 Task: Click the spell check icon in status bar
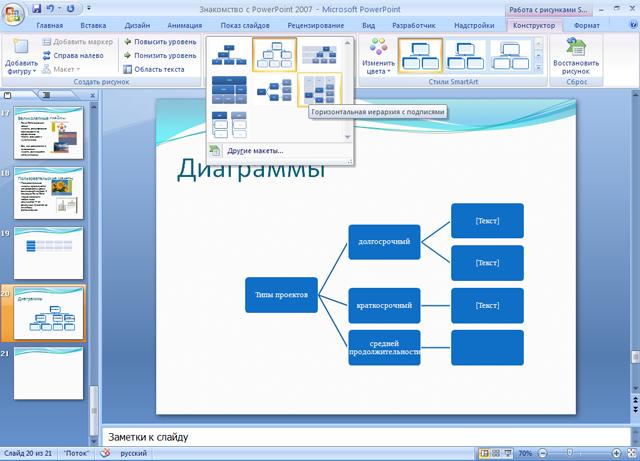coord(105,453)
